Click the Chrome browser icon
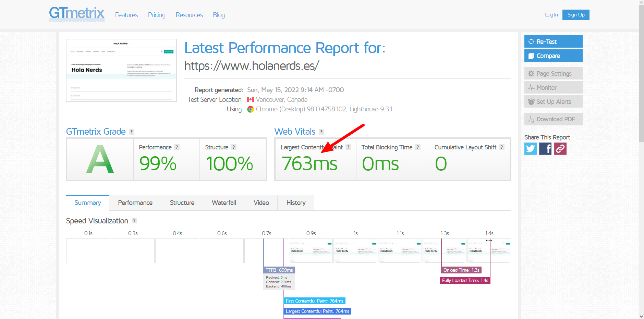Screen dimensions: 644x319 [251, 109]
